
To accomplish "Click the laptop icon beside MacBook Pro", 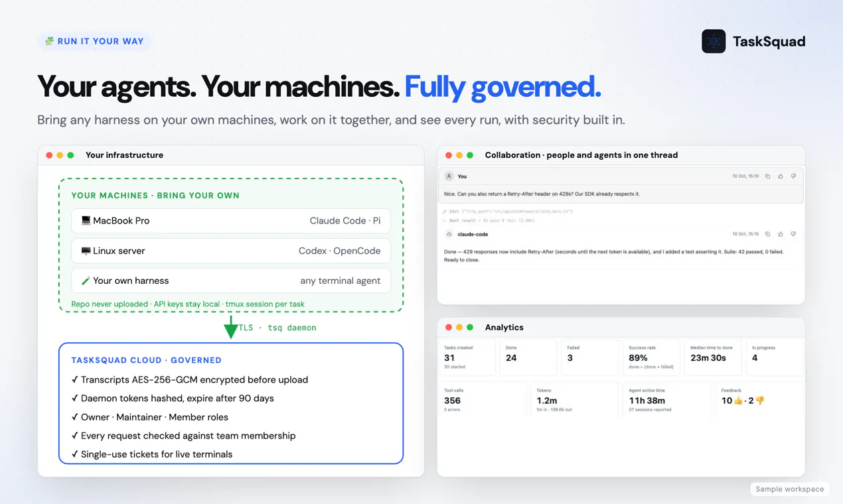I will pyautogui.click(x=86, y=221).
